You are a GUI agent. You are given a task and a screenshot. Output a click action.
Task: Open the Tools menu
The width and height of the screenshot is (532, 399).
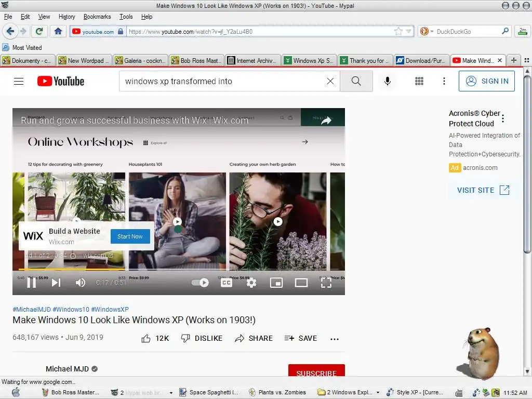126,17
